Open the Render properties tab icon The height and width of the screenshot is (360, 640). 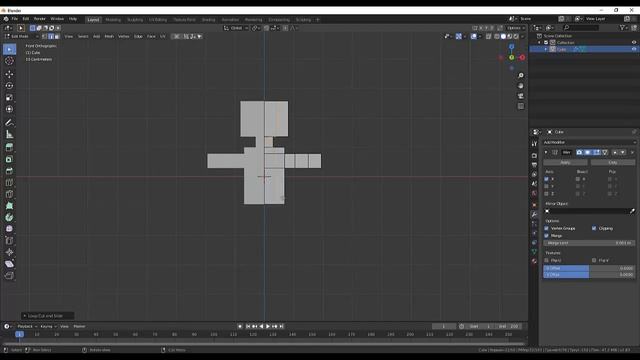534,156
